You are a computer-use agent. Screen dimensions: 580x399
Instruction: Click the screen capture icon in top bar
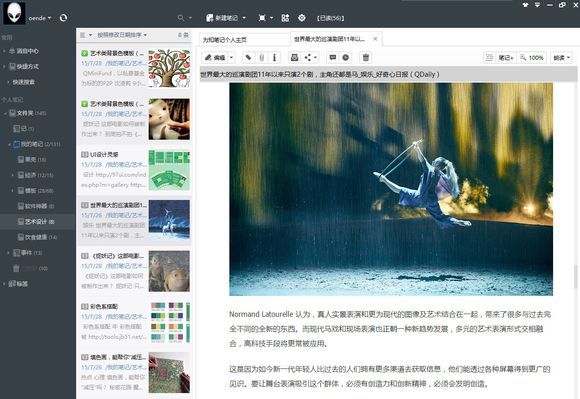[x=262, y=18]
